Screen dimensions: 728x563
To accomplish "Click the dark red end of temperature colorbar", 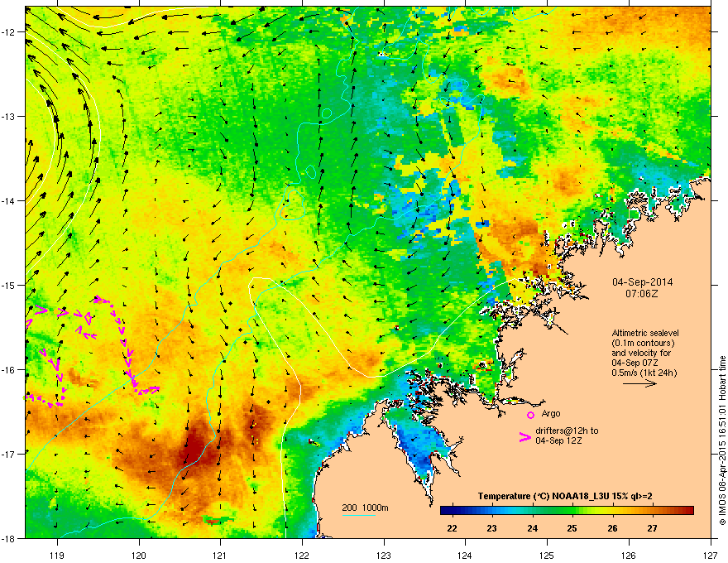I will (x=687, y=511).
